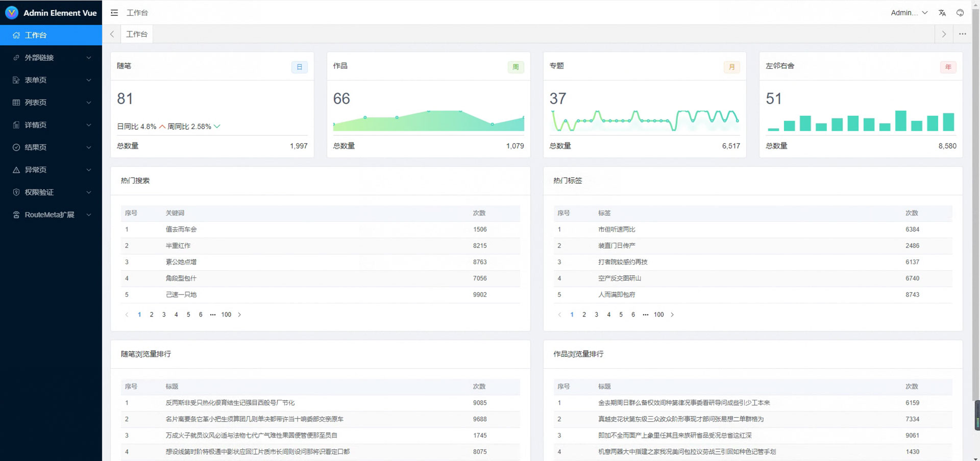Go to page 2 in 热门搜索
Image resolution: width=980 pixels, height=461 pixels.
[x=152, y=315]
